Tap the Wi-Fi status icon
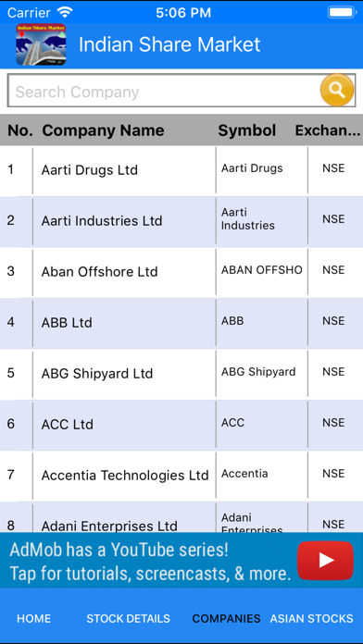 click(x=65, y=12)
